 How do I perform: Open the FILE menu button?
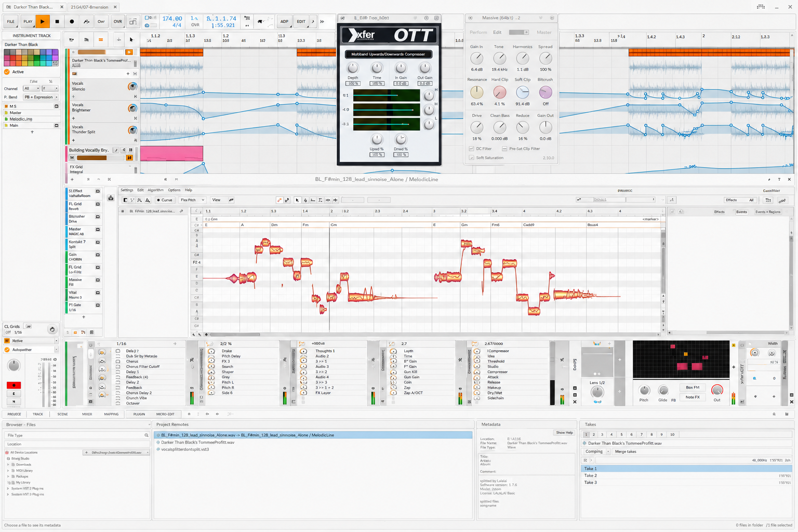[x=11, y=21]
